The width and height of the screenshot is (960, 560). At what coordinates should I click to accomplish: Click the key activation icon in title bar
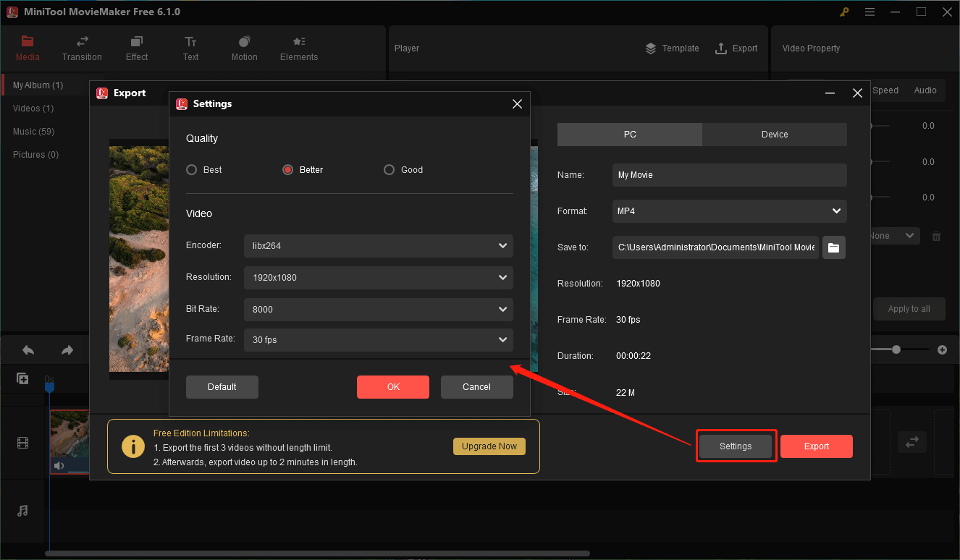click(844, 12)
